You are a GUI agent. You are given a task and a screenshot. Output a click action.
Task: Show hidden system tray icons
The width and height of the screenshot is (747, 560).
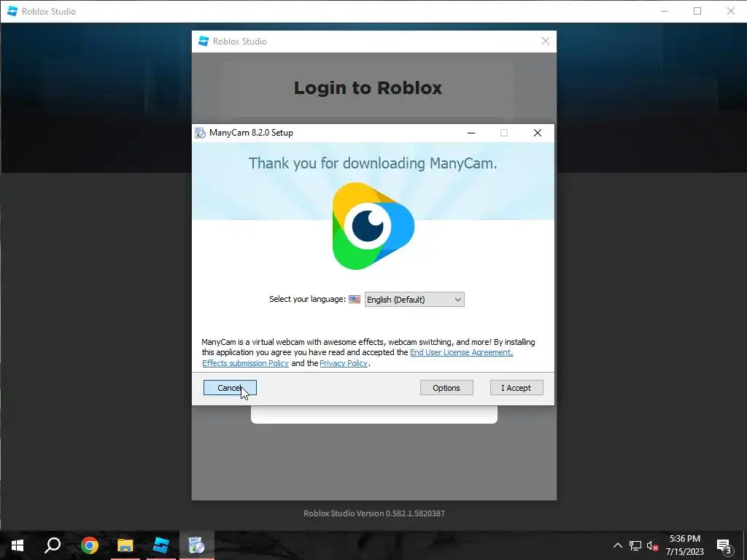point(617,545)
